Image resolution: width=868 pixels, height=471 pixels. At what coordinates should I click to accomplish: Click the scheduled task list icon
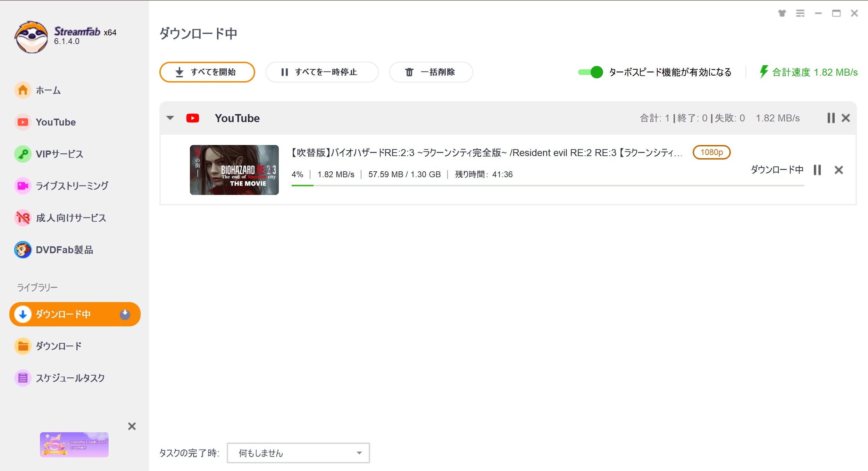click(23, 378)
